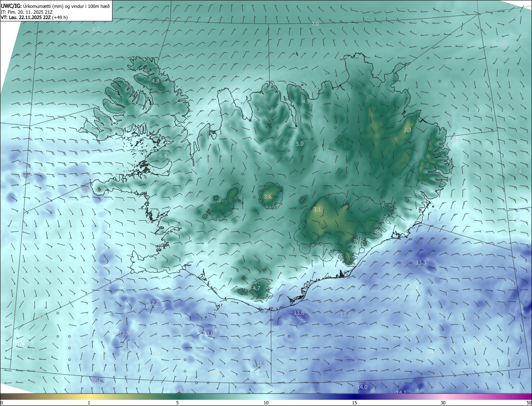The height and width of the screenshot is (406, 532).
Task: Click the 4.8 value over the Westfjords
Action: 155,81
